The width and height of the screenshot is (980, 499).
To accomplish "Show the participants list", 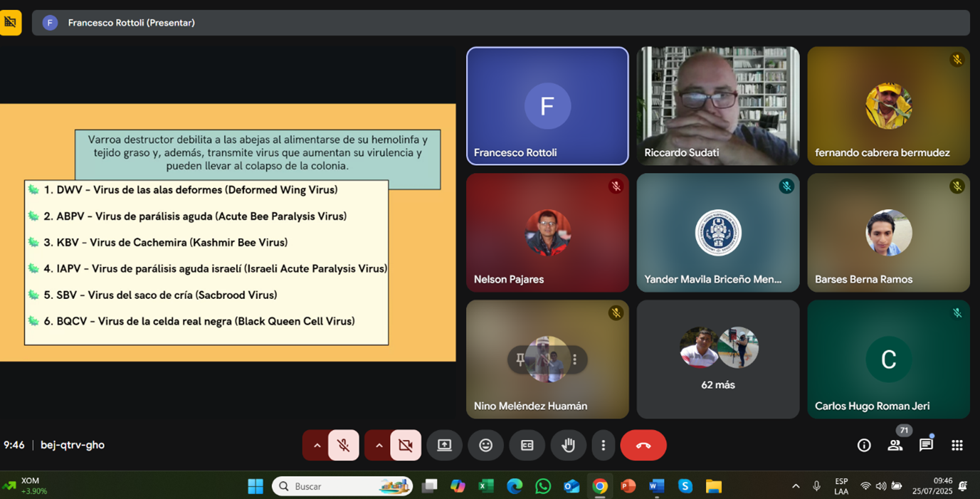I will 895,445.
